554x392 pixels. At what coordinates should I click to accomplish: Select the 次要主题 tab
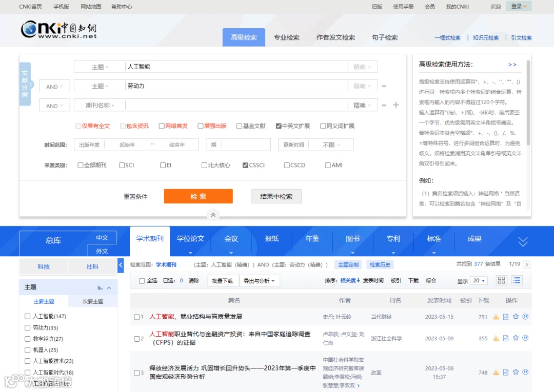(x=93, y=301)
